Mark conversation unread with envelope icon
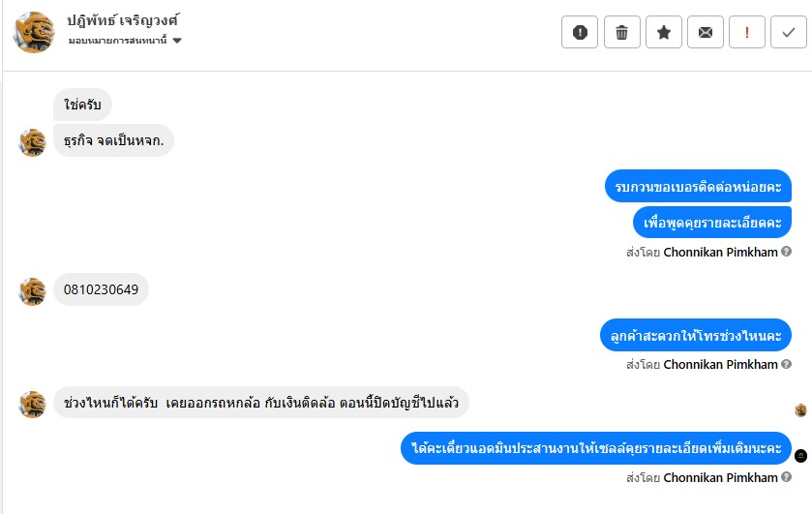Image resolution: width=812 pixels, height=514 pixels. pyautogui.click(x=706, y=32)
